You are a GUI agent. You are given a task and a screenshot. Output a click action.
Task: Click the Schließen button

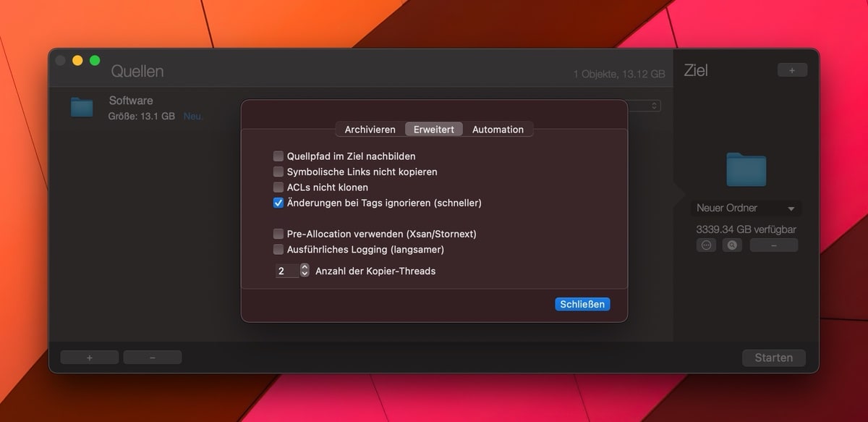coord(582,304)
